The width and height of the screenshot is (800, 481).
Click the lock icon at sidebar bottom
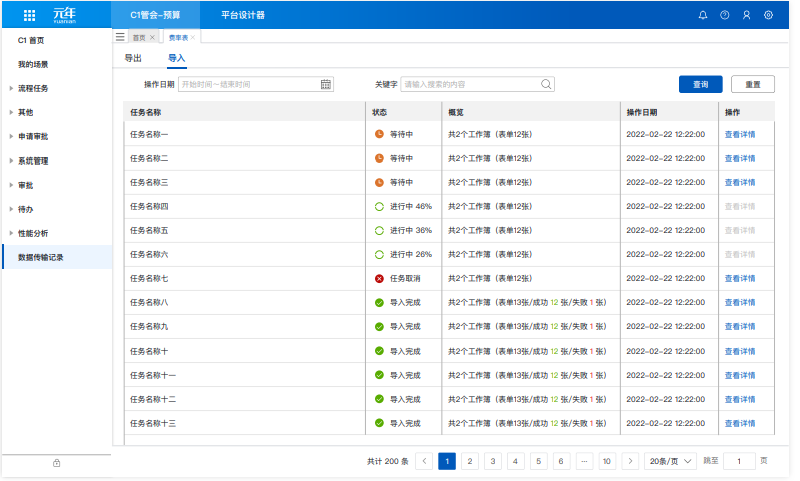pos(56,463)
